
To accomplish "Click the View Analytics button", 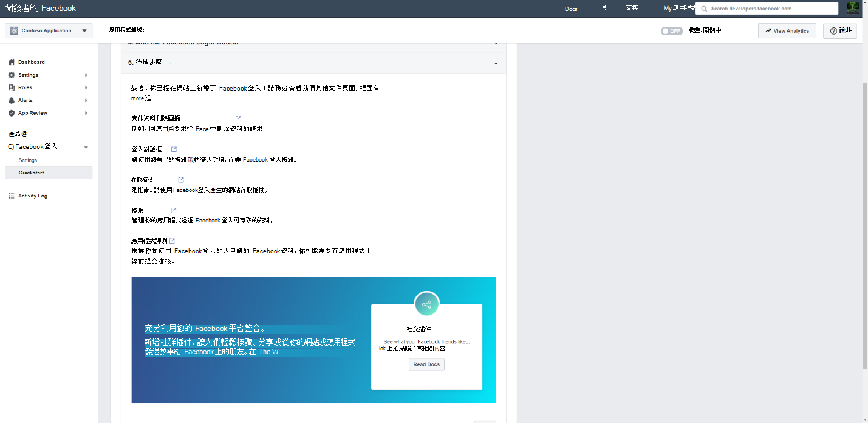I will coord(787,30).
